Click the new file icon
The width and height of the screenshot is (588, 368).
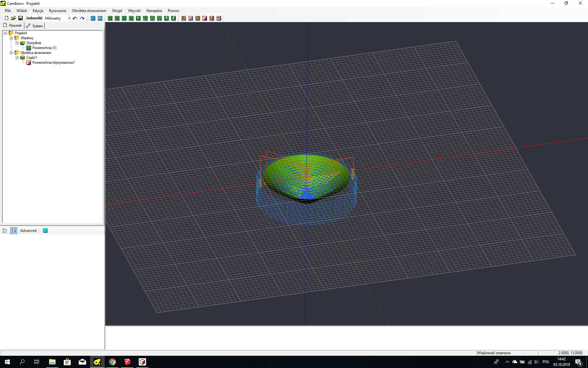click(x=6, y=18)
